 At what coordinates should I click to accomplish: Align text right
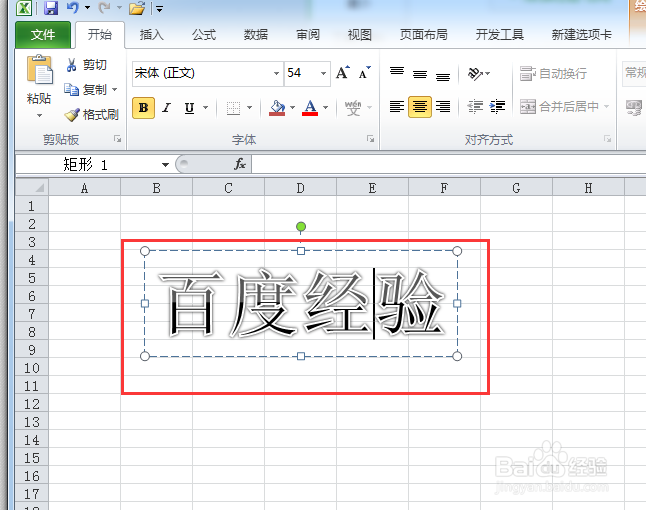coord(443,107)
